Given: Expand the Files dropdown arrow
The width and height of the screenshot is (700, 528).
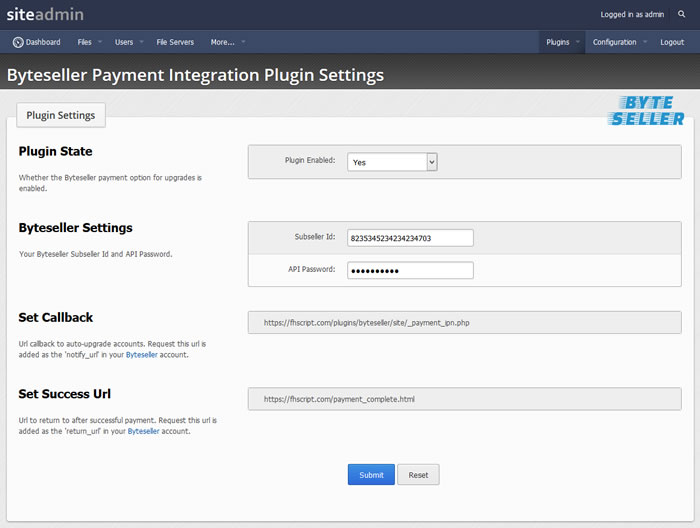Looking at the screenshot, I should pos(100,42).
